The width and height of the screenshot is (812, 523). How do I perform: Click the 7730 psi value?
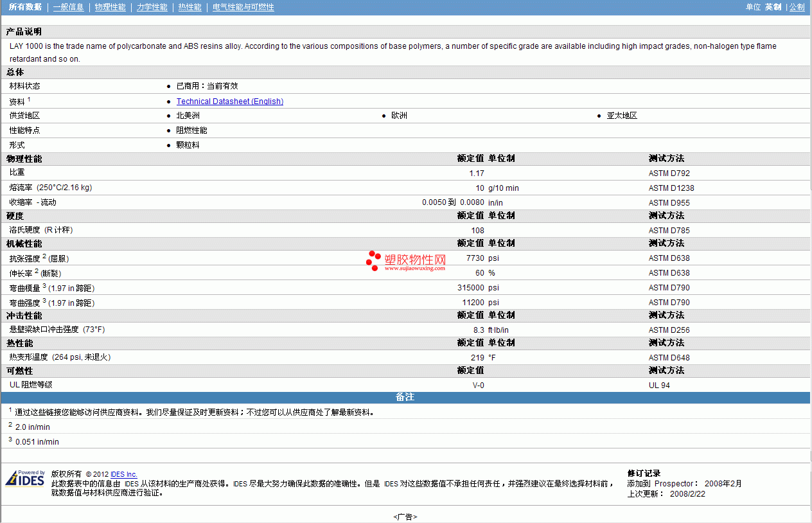pos(482,258)
